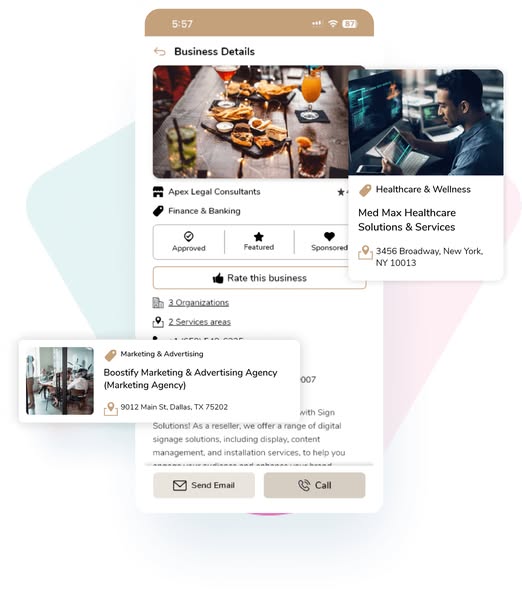Image resolution: width=522 pixels, height=600 pixels.
Task: Open the Boostify Marketing agency office thumbnail
Action: pyautogui.click(x=60, y=381)
